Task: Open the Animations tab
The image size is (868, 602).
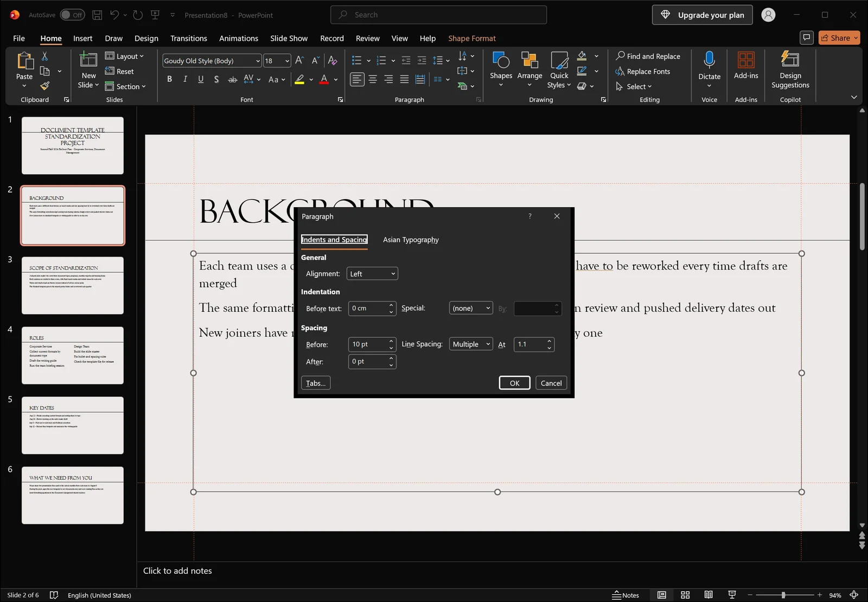Action: coord(239,38)
